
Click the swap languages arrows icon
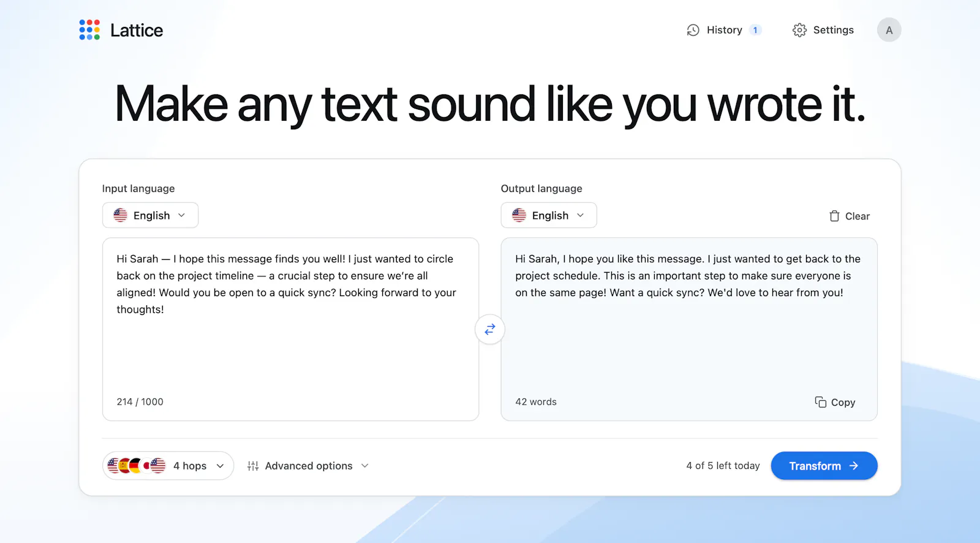click(490, 330)
